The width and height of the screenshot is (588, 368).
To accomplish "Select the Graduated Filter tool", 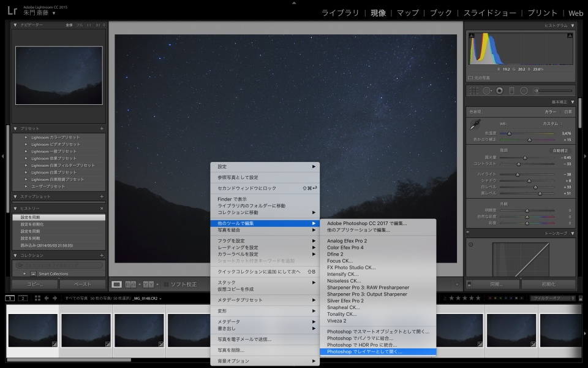I will 511,91.
